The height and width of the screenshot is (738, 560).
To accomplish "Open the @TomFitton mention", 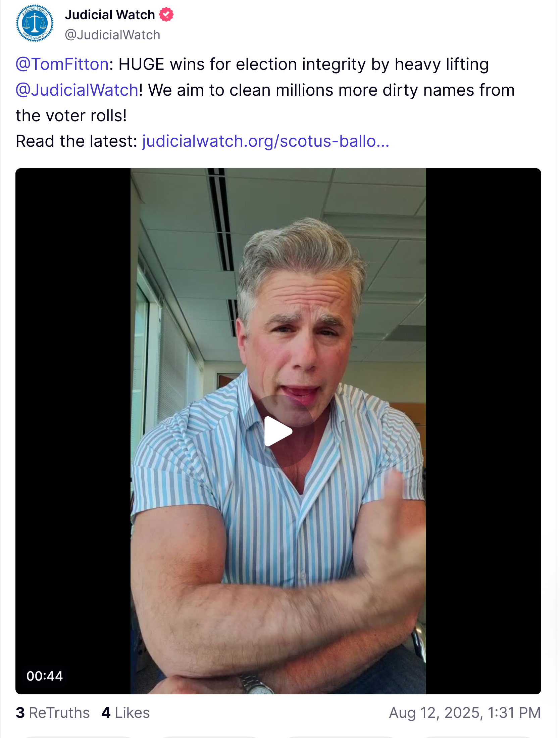I will [x=62, y=64].
